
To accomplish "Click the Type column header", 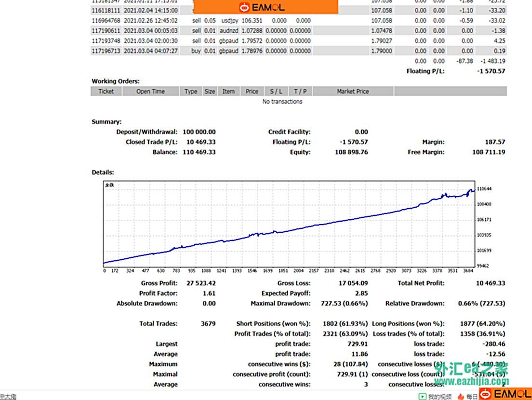I will click(x=191, y=91).
